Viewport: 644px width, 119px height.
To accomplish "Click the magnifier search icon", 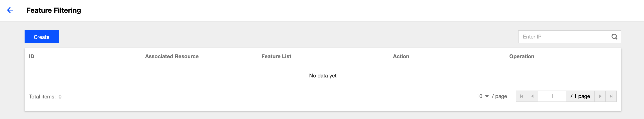I will point(614,37).
